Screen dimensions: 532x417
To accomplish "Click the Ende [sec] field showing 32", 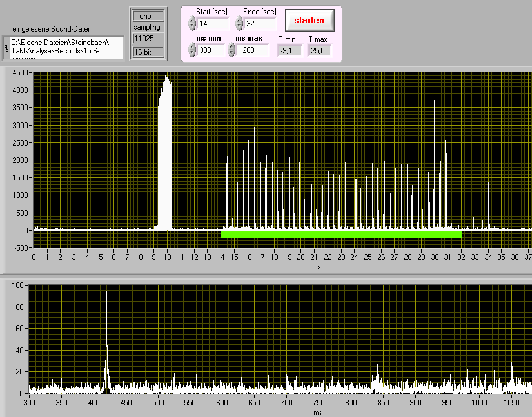I will tap(260, 24).
